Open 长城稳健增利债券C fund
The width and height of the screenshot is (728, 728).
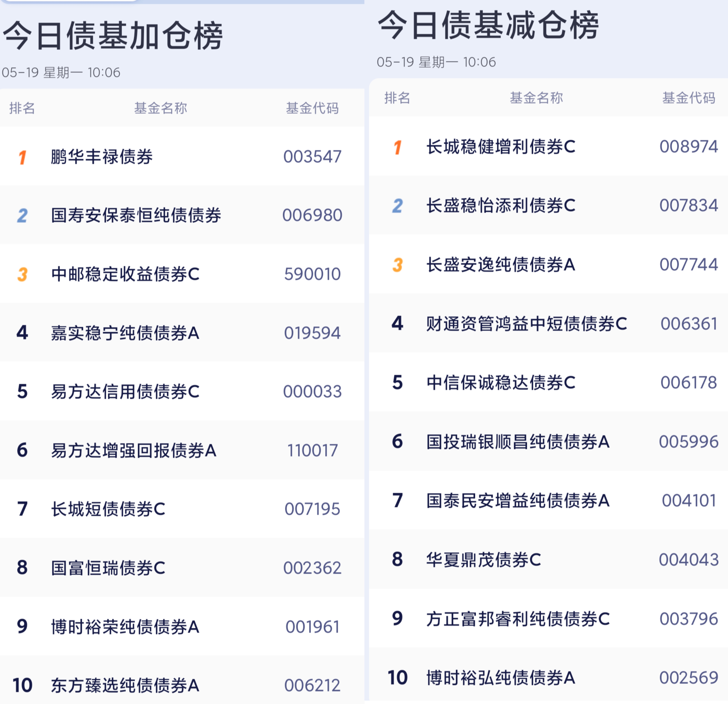pyautogui.click(x=501, y=147)
